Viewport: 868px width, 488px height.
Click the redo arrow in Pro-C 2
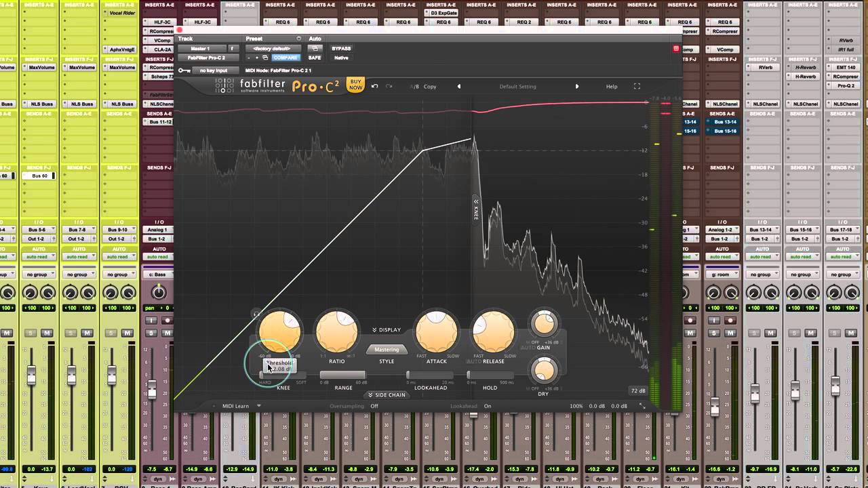pyautogui.click(x=390, y=86)
